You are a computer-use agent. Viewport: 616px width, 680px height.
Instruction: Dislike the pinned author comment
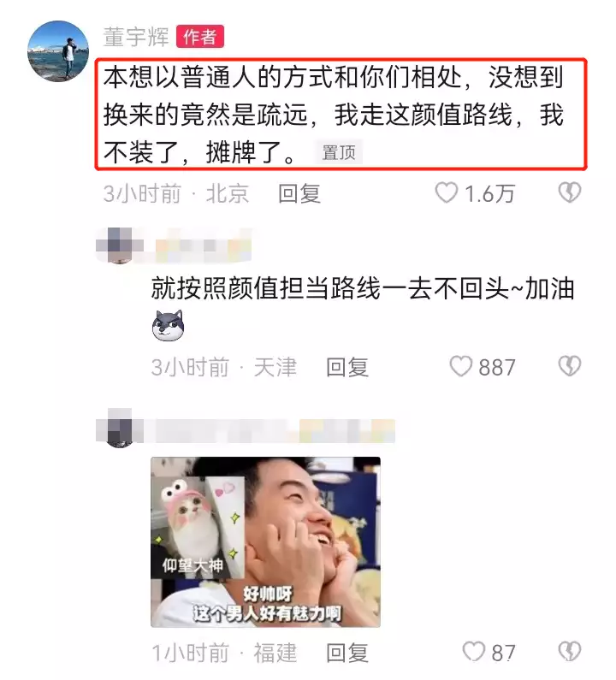point(570,192)
